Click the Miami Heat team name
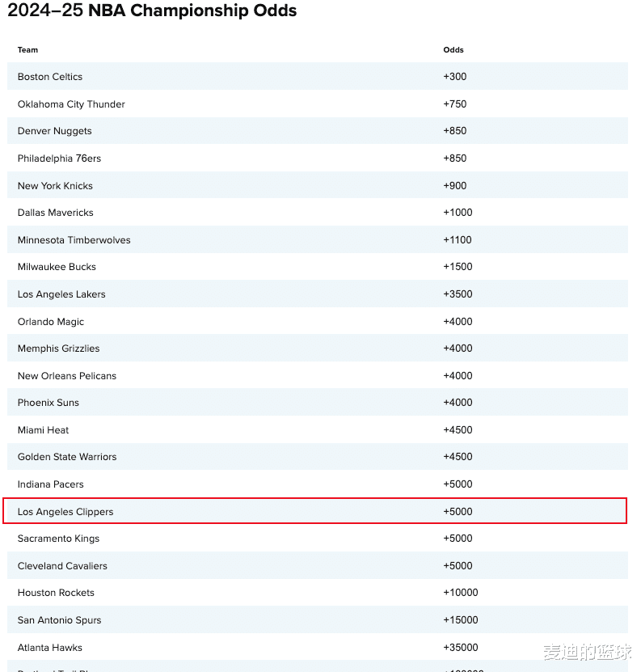641x672 pixels. click(x=44, y=430)
